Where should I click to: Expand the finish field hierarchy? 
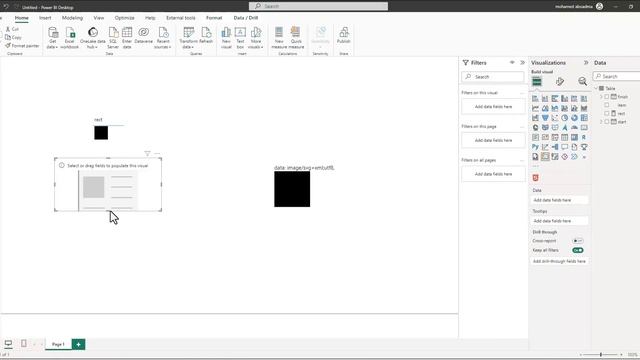click(601, 97)
